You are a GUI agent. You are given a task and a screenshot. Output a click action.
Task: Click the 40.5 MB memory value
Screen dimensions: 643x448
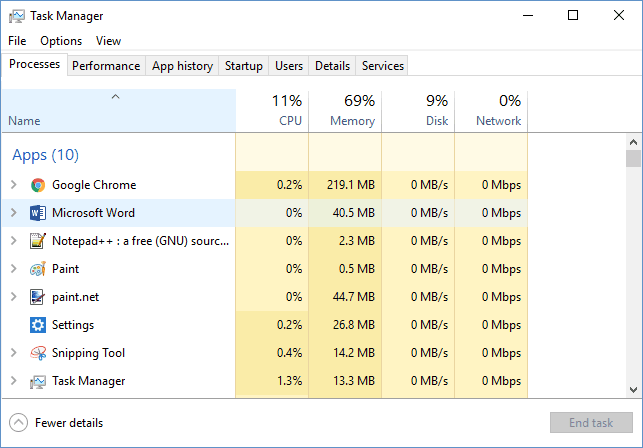pos(353,213)
